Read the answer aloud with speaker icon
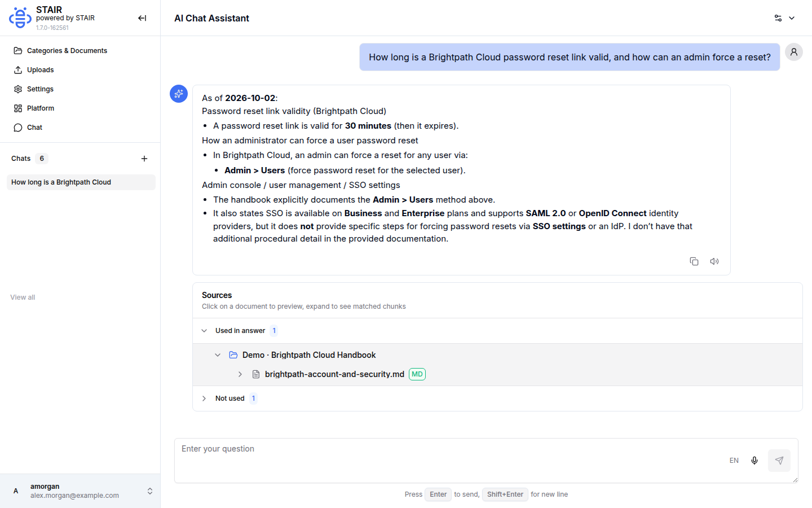The height and width of the screenshot is (508, 812). pos(714,261)
